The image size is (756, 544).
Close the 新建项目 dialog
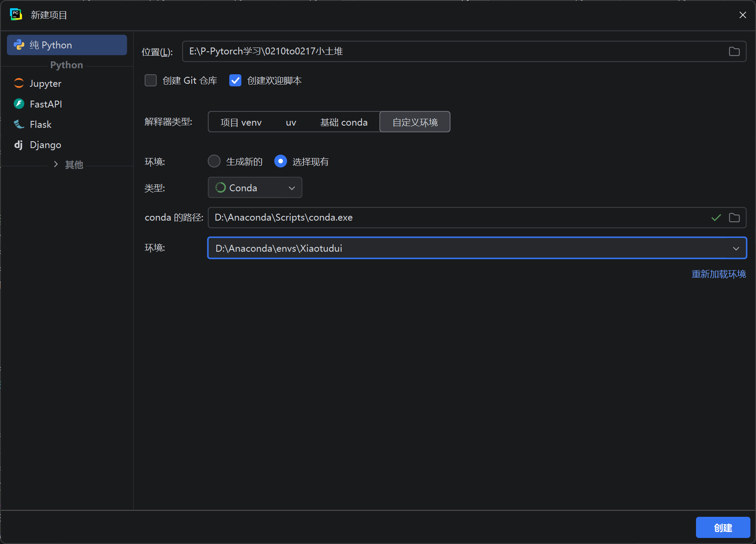click(743, 15)
